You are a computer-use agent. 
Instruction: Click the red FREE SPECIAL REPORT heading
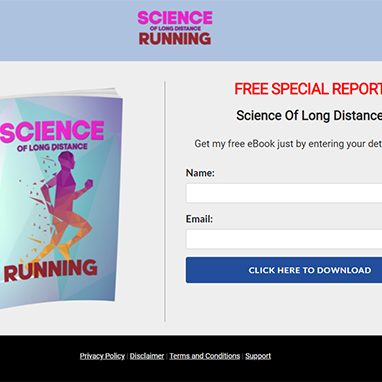tap(308, 89)
